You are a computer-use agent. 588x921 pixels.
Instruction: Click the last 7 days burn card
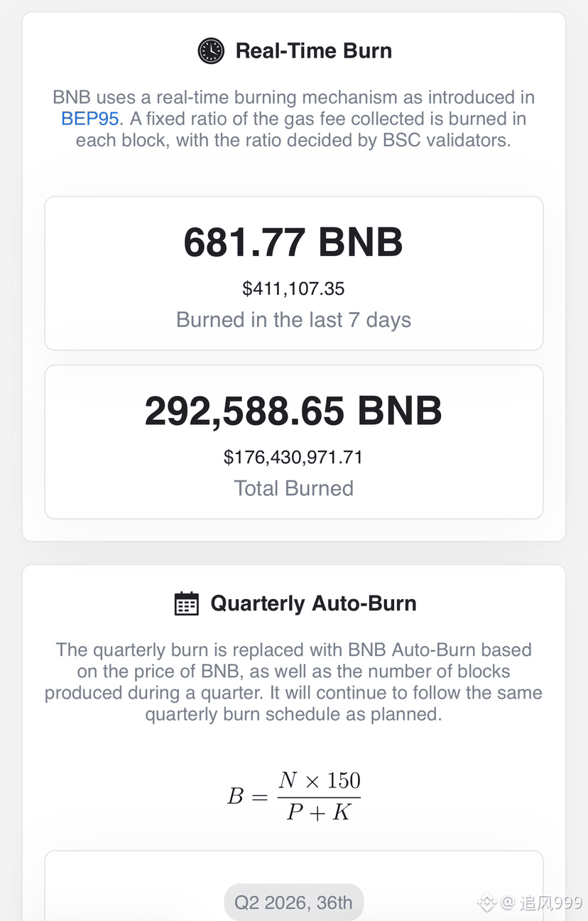tap(294, 274)
